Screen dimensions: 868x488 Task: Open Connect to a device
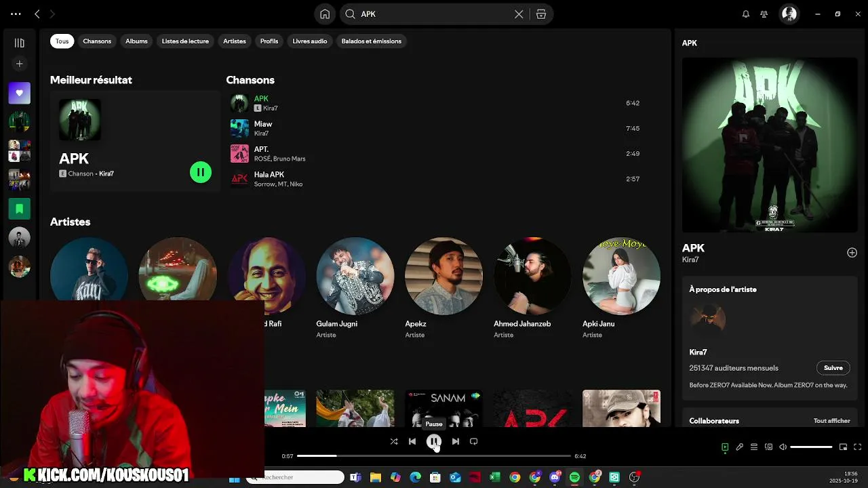tap(768, 447)
